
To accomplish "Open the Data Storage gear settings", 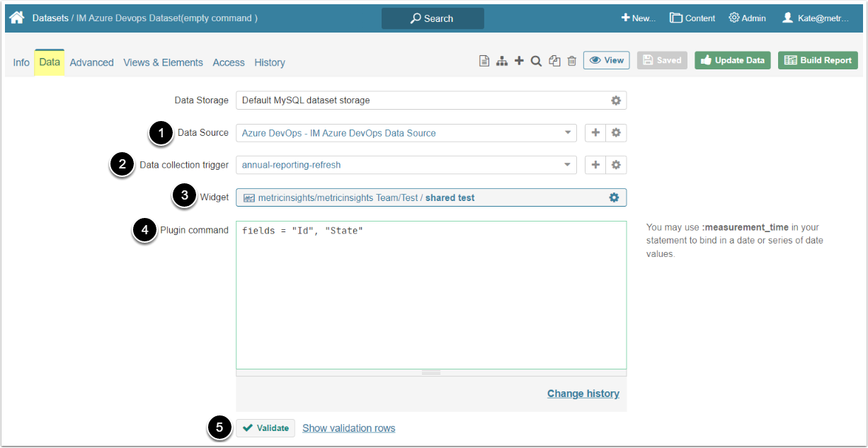I will pyautogui.click(x=616, y=100).
